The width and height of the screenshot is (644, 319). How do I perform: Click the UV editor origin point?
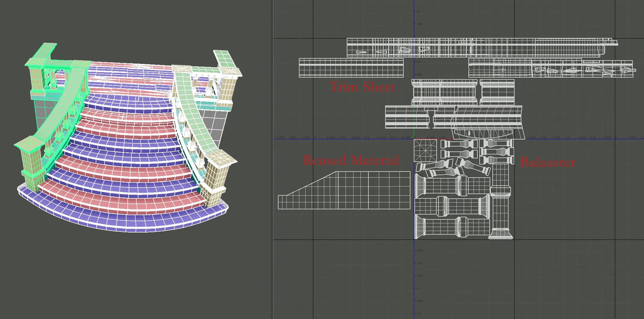pos(414,139)
